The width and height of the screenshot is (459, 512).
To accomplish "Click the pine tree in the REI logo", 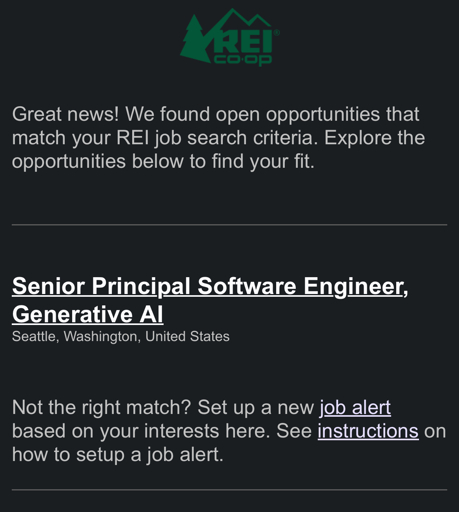I will click(x=196, y=39).
